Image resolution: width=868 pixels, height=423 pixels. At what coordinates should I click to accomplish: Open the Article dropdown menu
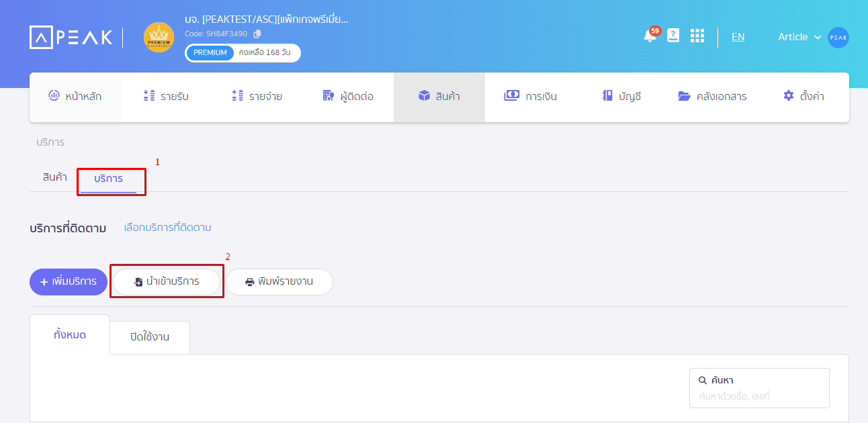(x=799, y=37)
